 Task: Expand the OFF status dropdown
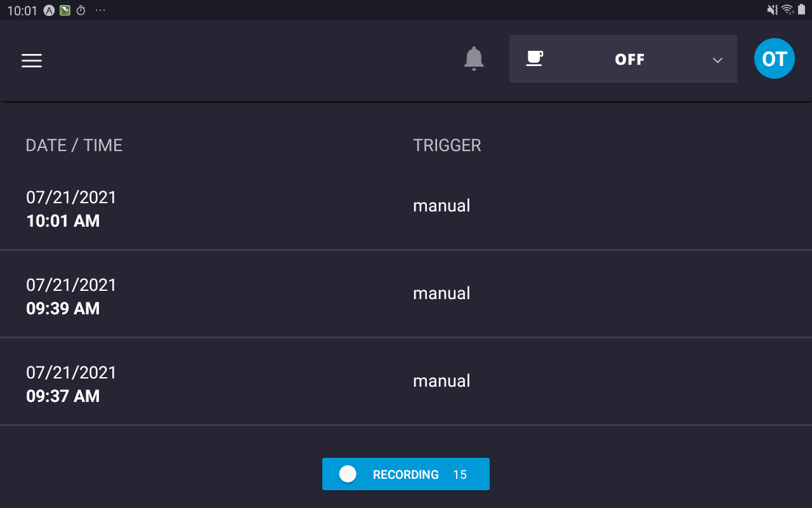[629, 59]
